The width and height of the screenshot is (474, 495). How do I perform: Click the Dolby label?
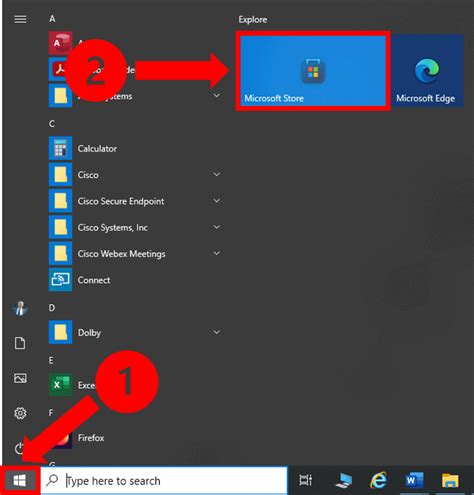[89, 333]
